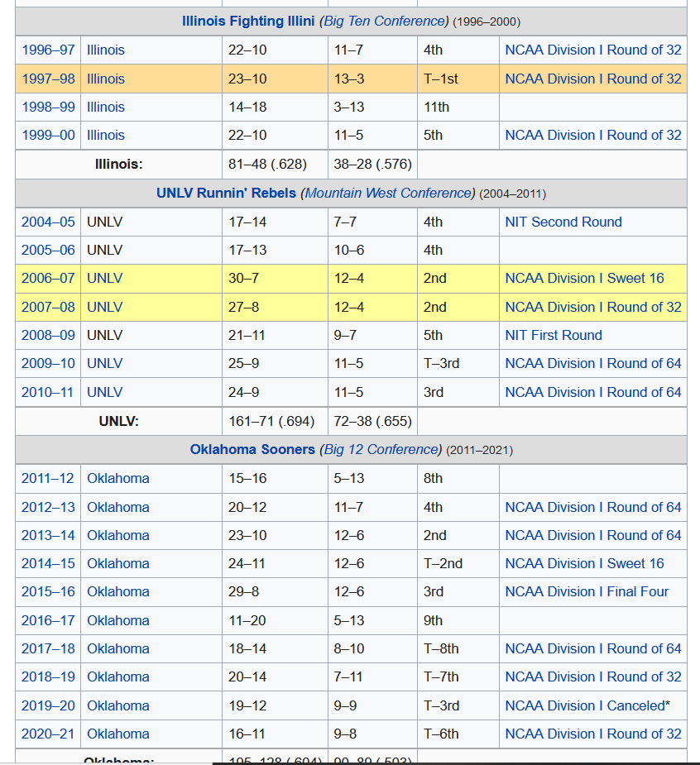Open the NCAA Division I Final Four link

[587, 591]
